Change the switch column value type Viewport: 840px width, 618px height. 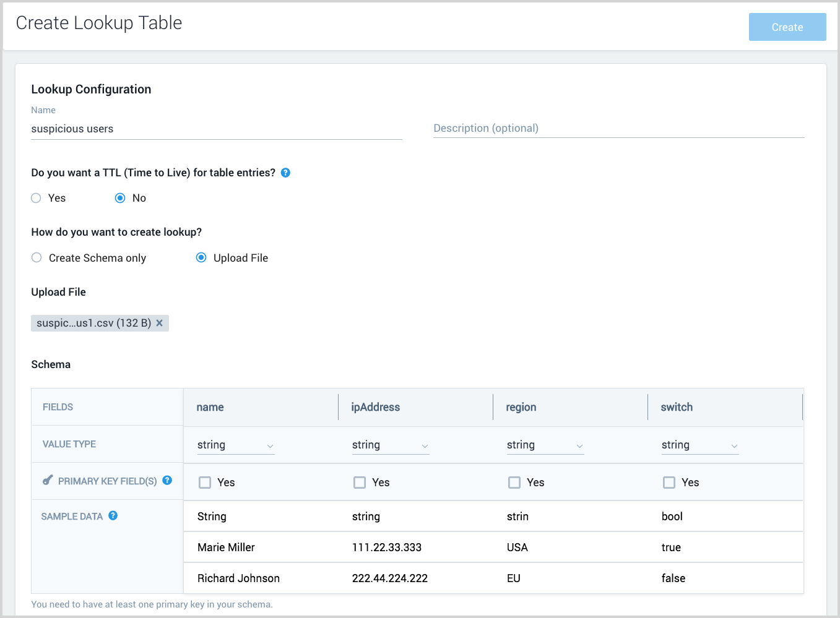[x=699, y=445]
